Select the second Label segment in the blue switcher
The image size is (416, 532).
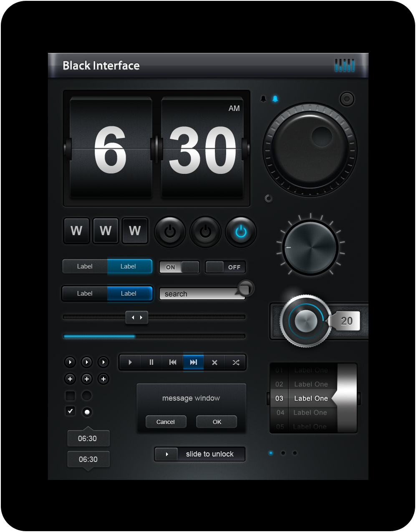(x=129, y=266)
